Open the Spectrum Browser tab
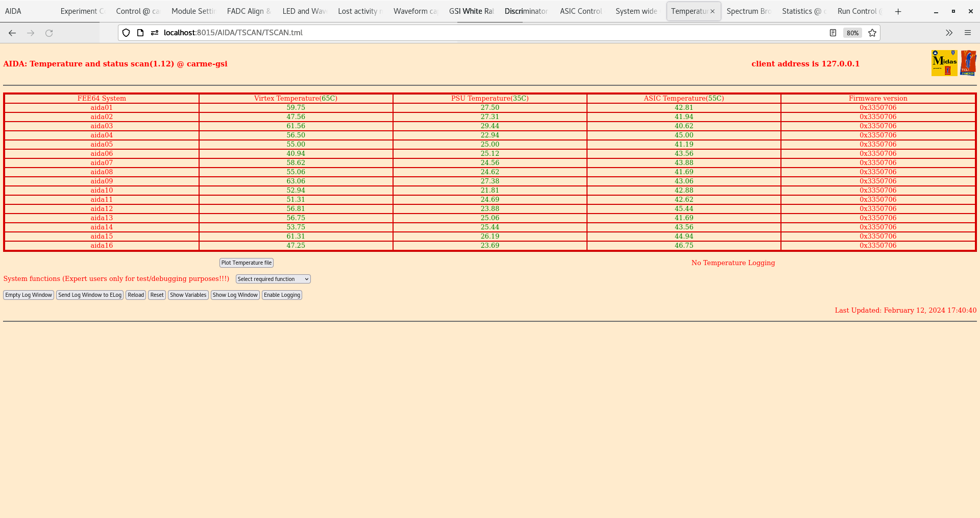 click(748, 11)
